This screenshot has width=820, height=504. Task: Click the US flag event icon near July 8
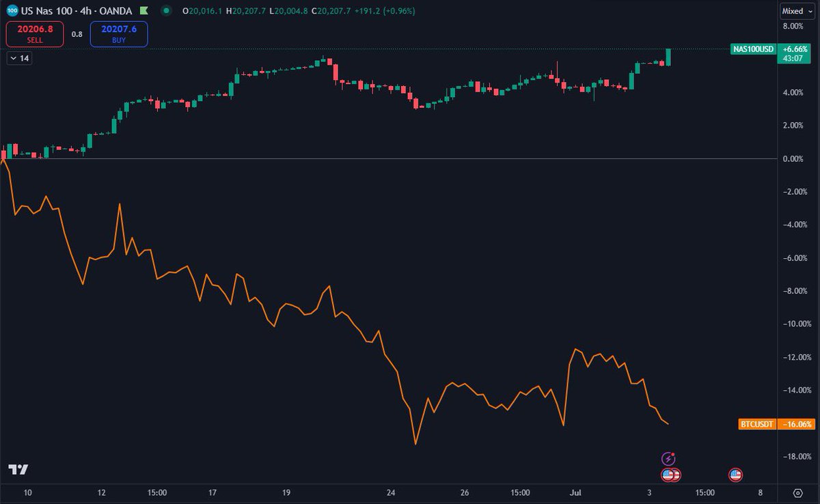tap(736, 474)
